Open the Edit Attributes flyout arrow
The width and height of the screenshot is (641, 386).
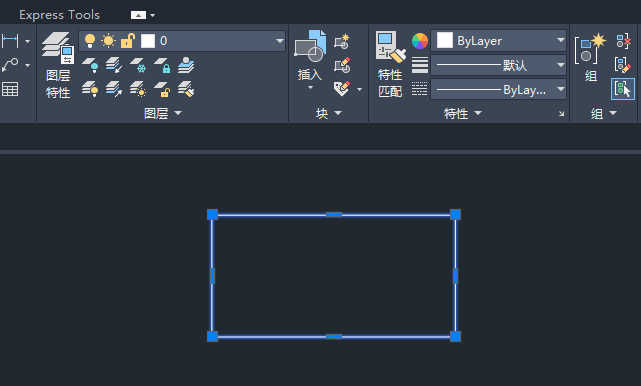click(x=359, y=89)
